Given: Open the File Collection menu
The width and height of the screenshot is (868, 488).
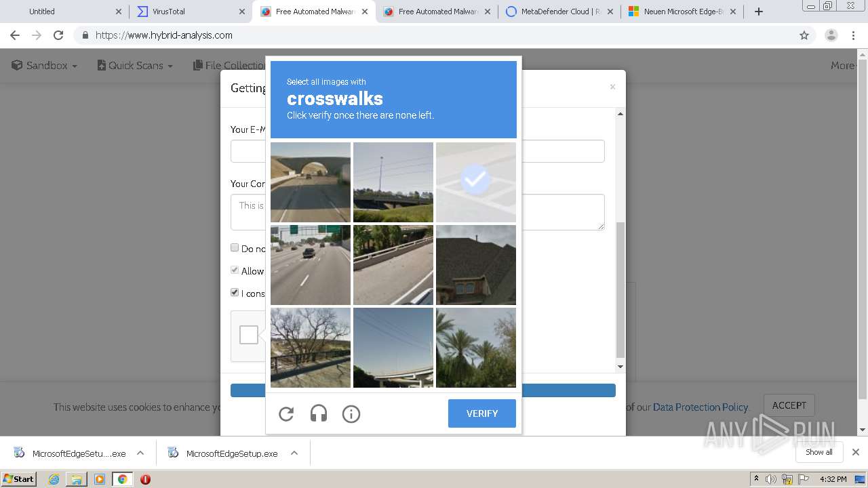Looking at the screenshot, I should tap(229, 66).
